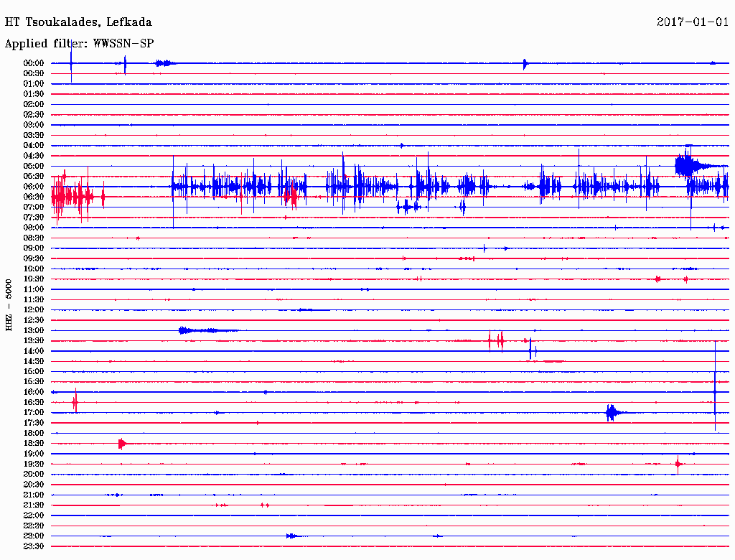735x560 pixels.
Task: Select the 20:30 time label
Action: click(33, 485)
